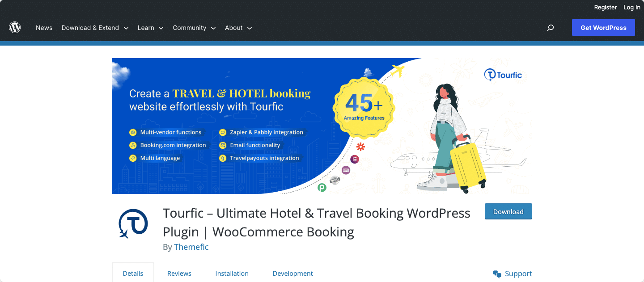Click the yellow airplane icon
The width and height of the screenshot is (644, 282).
click(397, 71)
